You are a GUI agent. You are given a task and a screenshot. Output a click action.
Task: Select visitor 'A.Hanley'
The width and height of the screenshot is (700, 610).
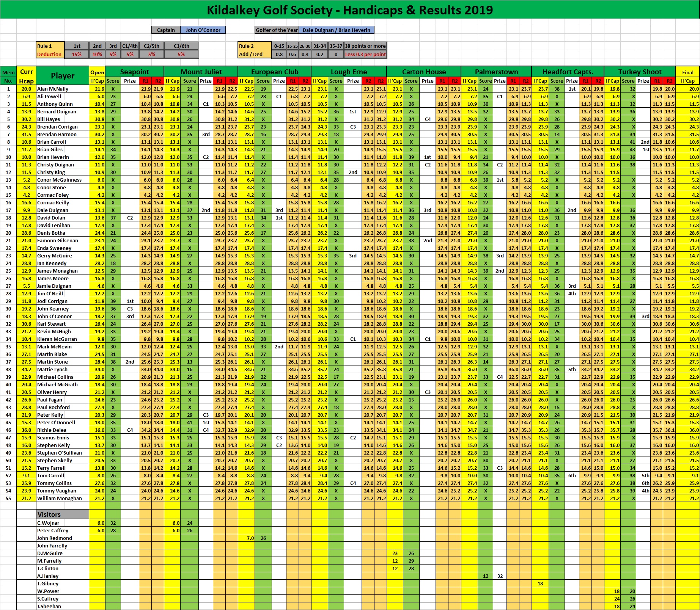pyautogui.click(x=63, y=576)
